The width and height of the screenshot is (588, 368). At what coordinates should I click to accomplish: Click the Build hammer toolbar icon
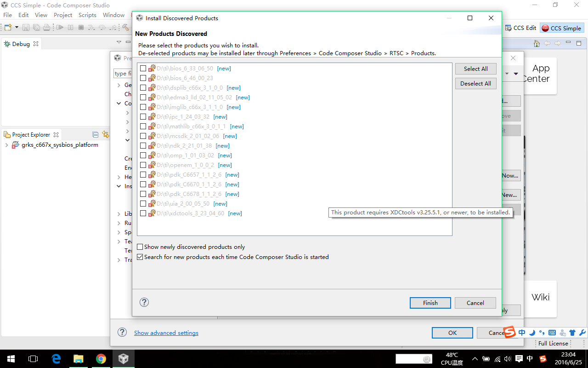point(126,28)
